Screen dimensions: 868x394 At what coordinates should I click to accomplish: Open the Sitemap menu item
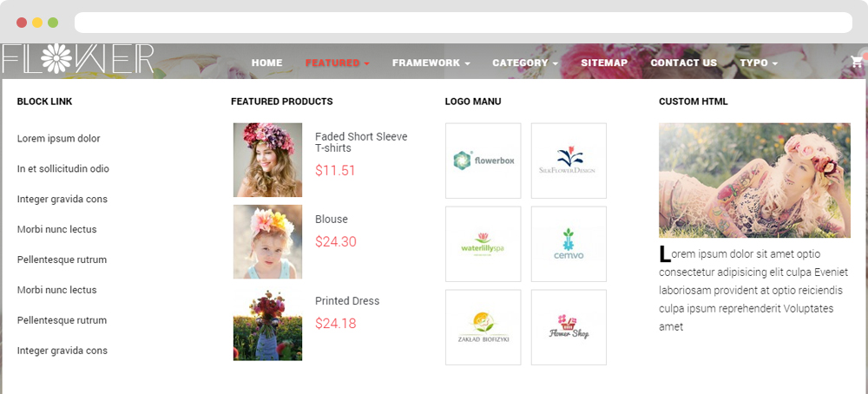point(604,62)
